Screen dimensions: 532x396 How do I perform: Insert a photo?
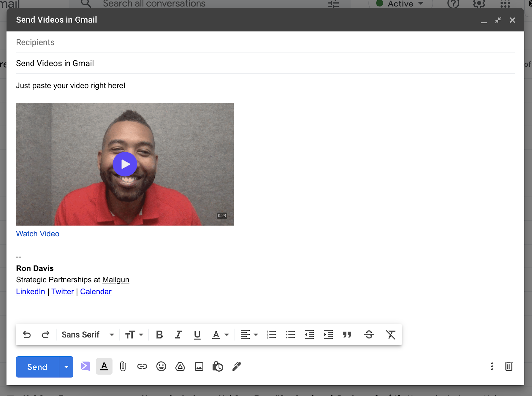199,366
